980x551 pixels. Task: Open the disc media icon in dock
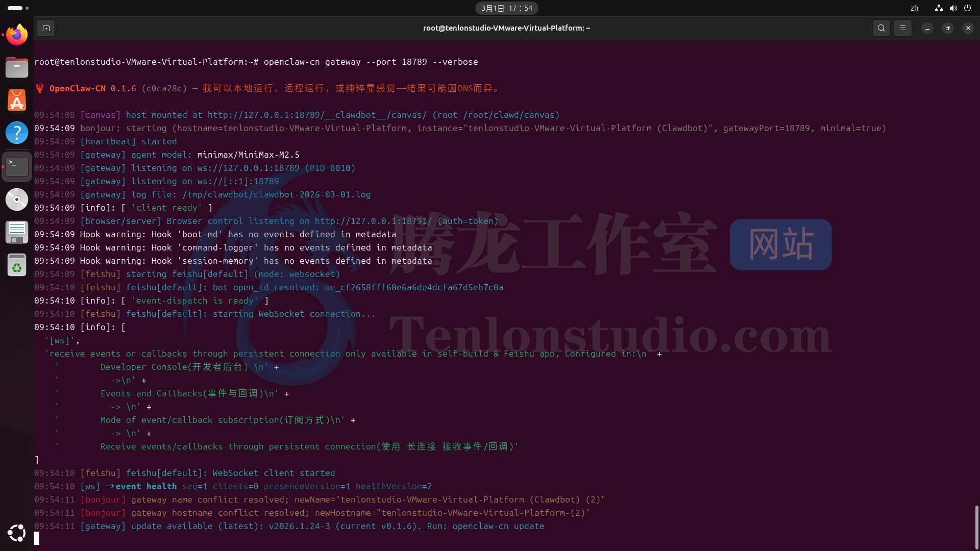click(x=17, y=199)
